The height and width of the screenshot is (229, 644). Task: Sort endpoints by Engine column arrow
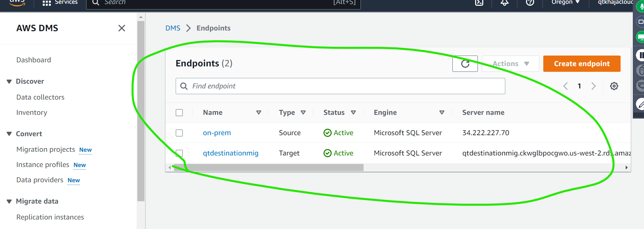click(x=442, y=112)
